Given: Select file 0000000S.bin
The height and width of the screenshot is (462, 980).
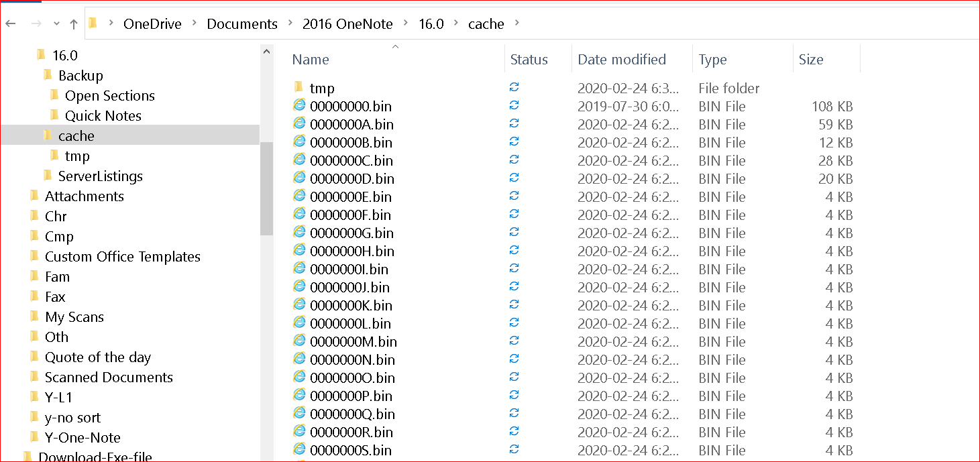Looking at the screenshot, I should 351,450.
